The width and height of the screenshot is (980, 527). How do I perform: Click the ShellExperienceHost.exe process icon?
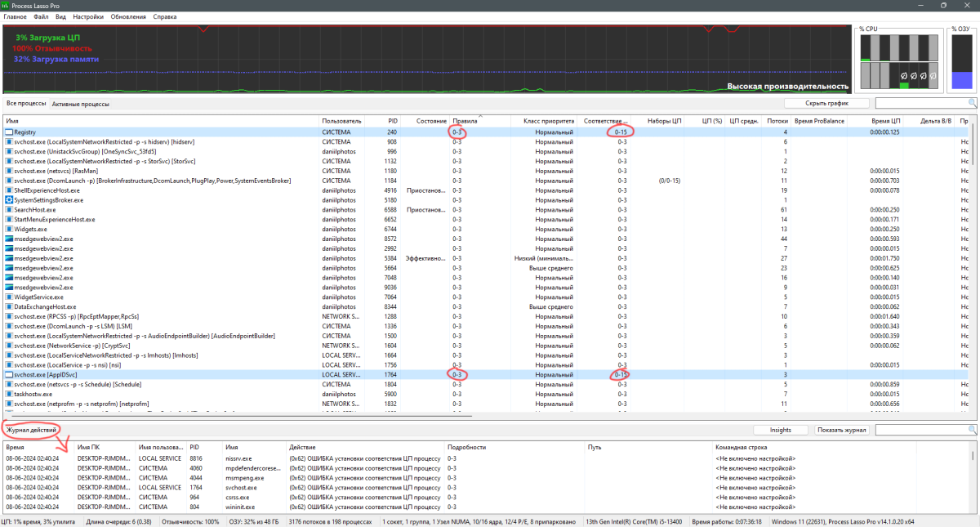9,190
